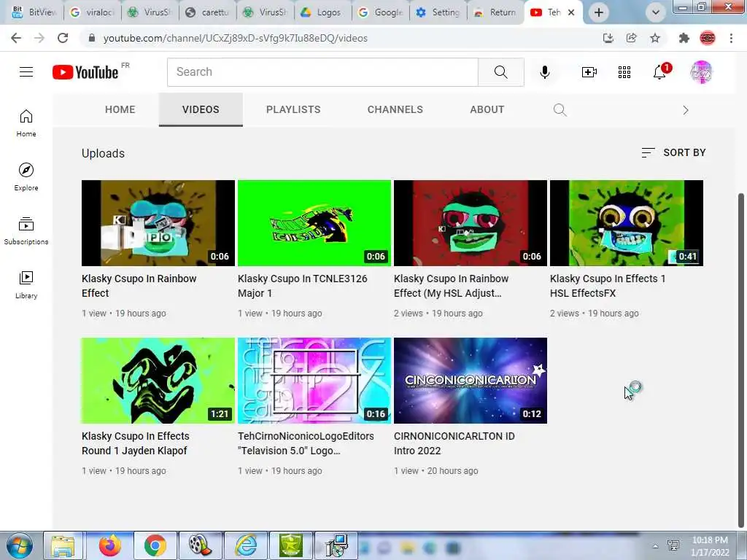The image size is (747, 560).
Task: Open the Create video camera icon
Action: click(589, 72)
